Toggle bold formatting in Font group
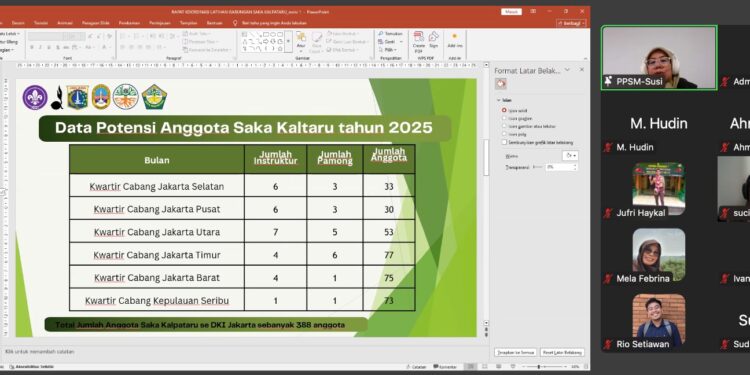 (x=32, y=47)
